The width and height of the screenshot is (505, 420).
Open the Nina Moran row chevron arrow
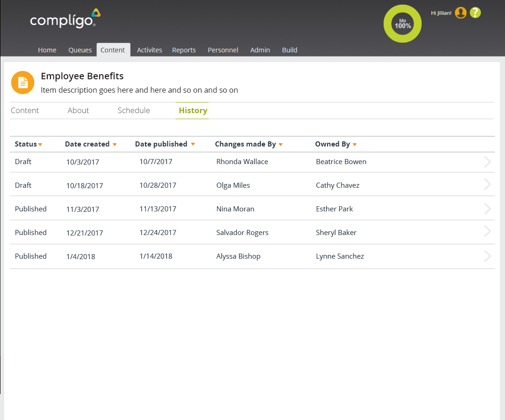coord(487,209)
